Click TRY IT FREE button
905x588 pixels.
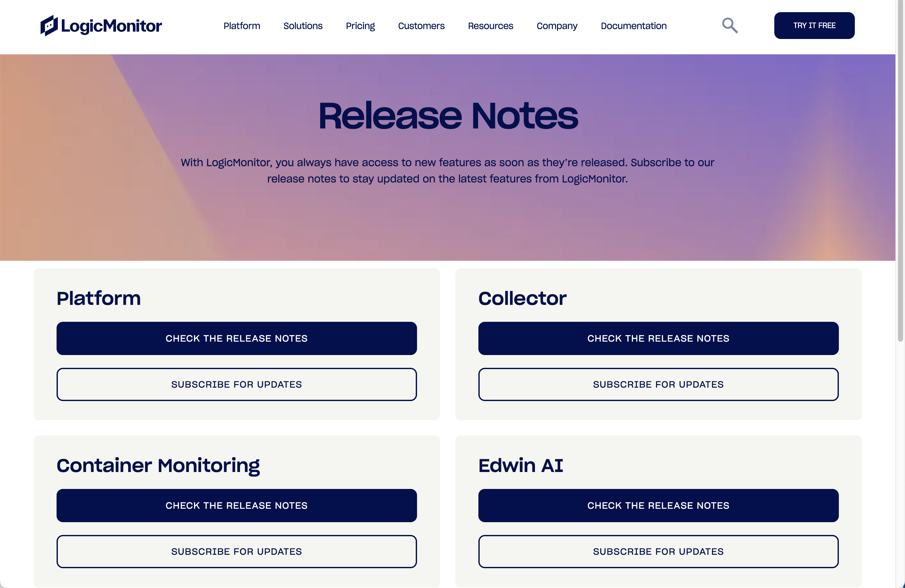[814, 25]
